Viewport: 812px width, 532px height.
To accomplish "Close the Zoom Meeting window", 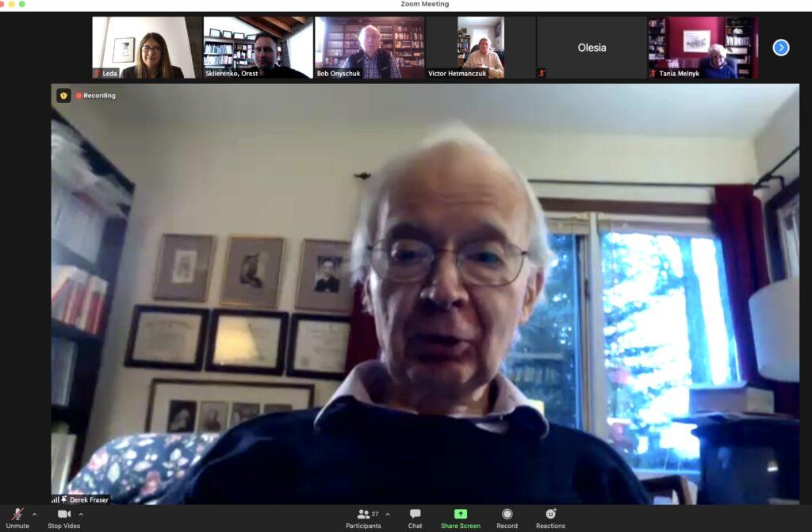I will [2, 4].
